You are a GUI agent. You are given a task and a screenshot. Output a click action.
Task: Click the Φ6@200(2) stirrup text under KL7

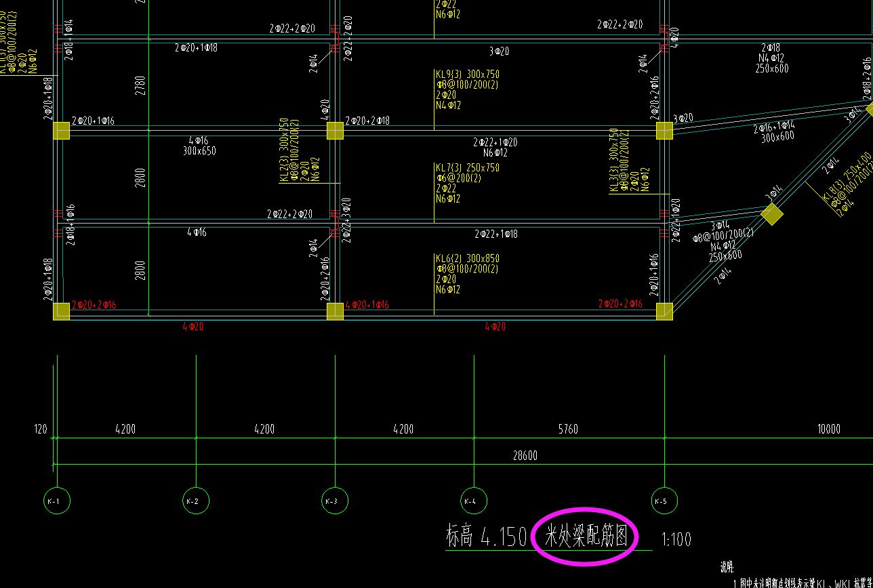(x=459, y=178)
